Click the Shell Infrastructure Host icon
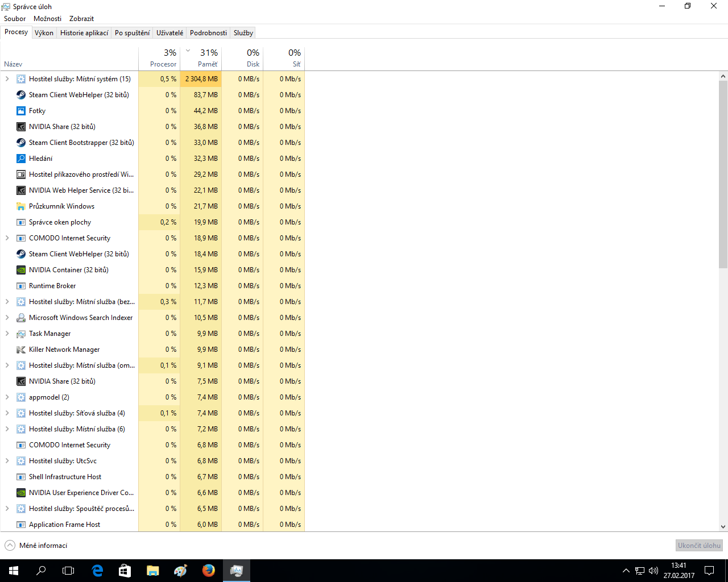This screenshot has width=728, height=582. (21, 477)
